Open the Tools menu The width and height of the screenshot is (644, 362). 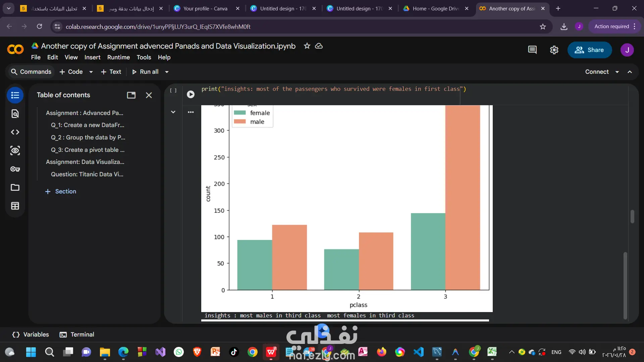144,57
